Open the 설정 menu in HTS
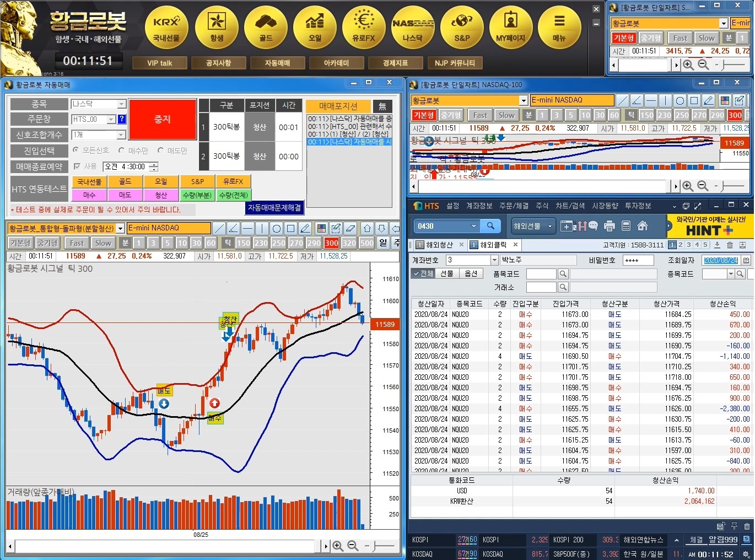The height and width of the screenshot is (560, 755). click(x=453, y=206)
